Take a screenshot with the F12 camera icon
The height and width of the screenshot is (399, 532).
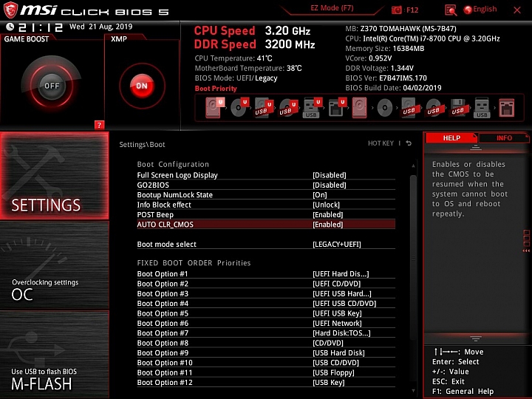click(x=396, y=10)
